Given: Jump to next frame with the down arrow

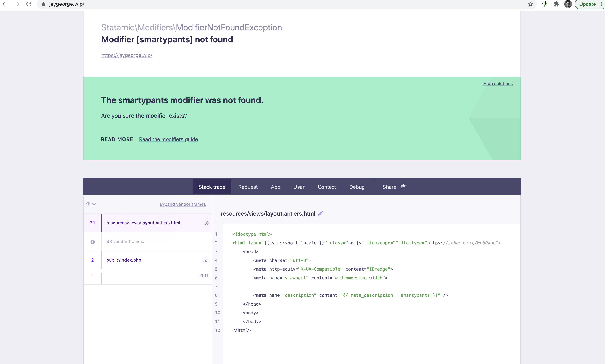Looking at the screenshot, I should 94,204.
